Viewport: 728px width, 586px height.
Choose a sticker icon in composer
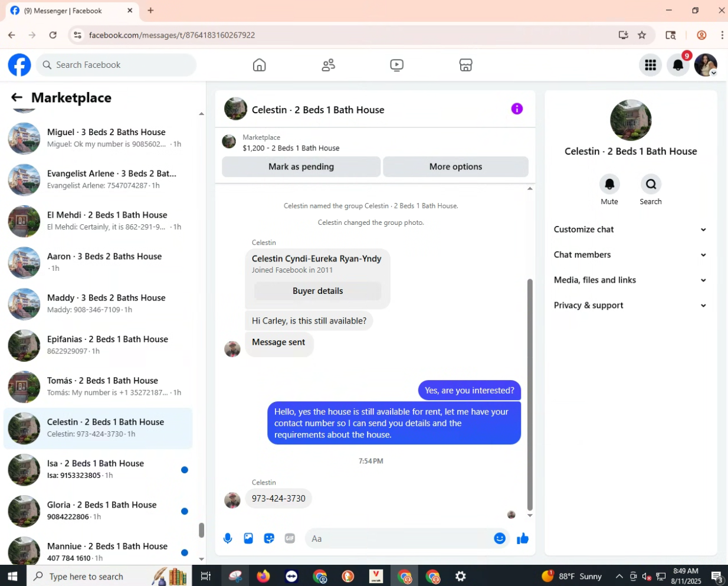click(x=269, y=538)
